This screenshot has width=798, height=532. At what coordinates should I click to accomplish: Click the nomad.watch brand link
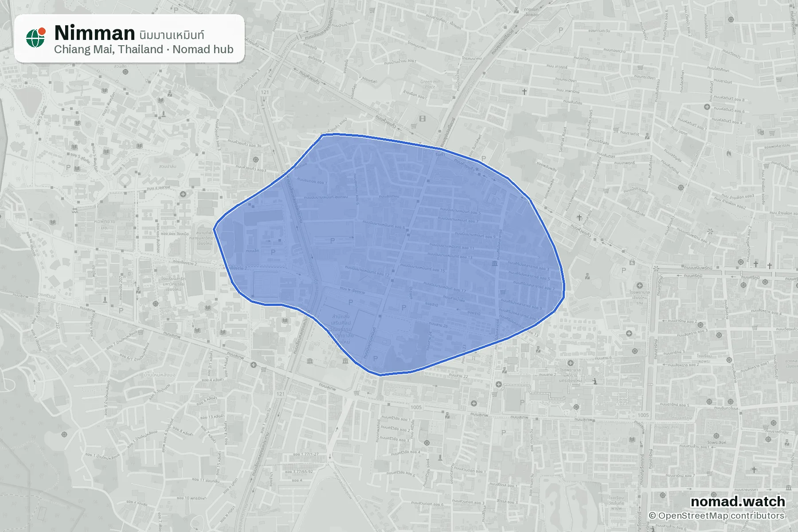pos(738,501)
